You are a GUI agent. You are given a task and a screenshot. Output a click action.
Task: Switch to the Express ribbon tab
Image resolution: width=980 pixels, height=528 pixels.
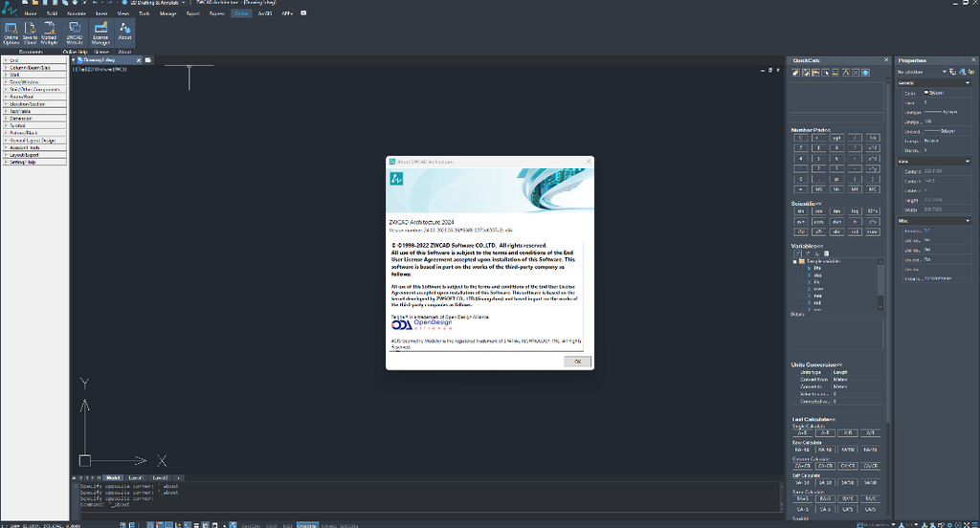click(217, 13)
